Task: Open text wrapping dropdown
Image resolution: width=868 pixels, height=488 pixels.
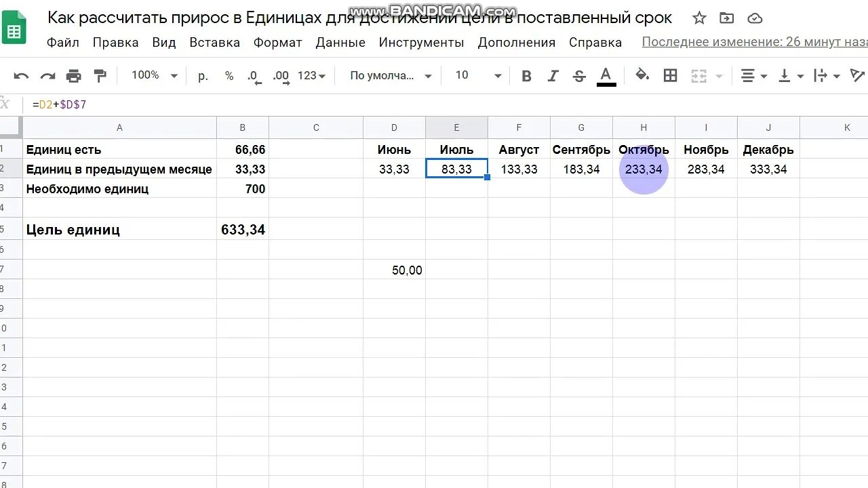Action: coord(827,76)
